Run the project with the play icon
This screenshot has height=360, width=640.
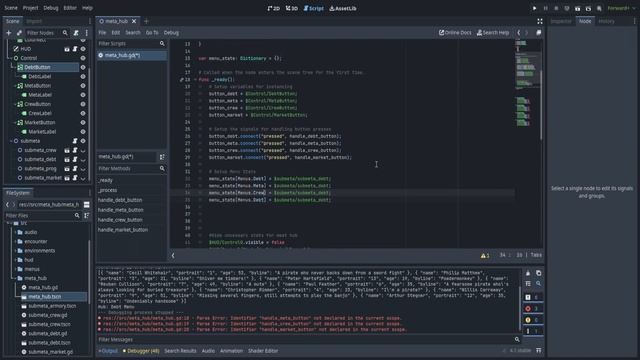[534, 8]
